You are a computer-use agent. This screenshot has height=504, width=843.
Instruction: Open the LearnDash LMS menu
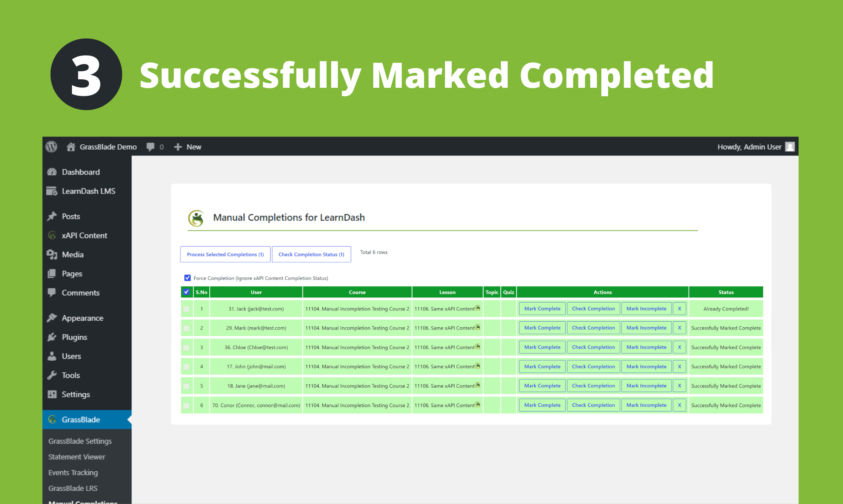point(87,191)
